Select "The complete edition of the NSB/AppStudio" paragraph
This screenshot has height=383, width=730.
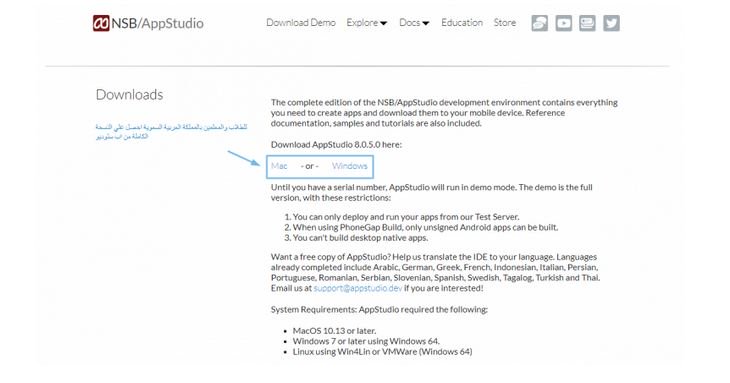click(444, 113)
